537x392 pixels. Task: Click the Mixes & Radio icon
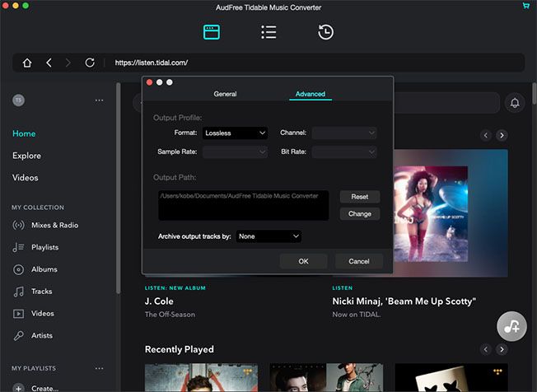[18, 225]
